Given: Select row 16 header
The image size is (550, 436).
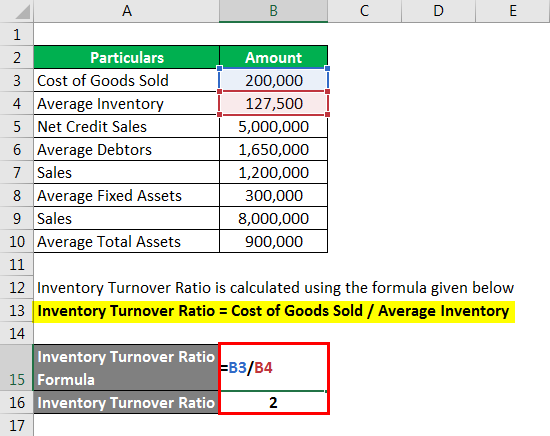Looking at the screenshot, I should [16, 402].
